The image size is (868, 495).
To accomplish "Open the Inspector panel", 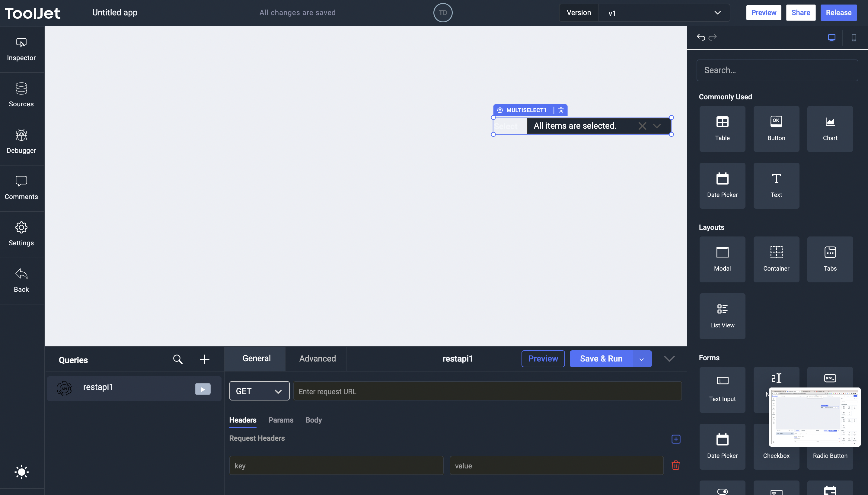I will point(21,49).
